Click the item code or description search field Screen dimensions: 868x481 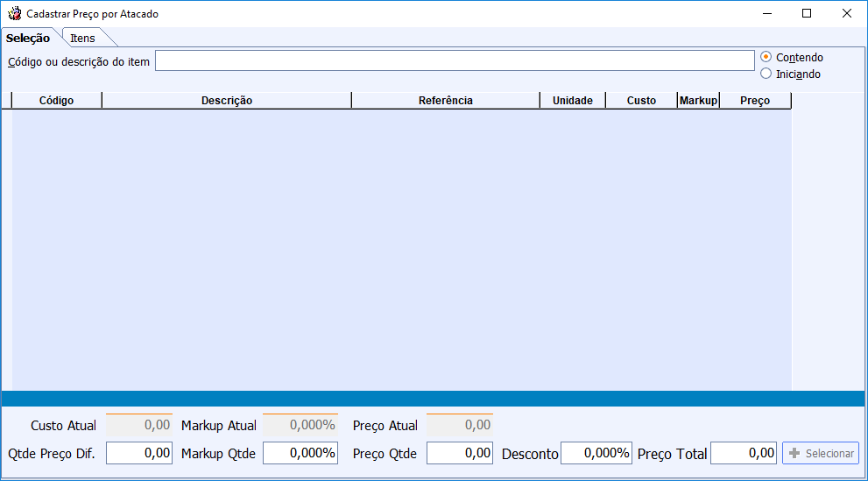pos(454,60)
